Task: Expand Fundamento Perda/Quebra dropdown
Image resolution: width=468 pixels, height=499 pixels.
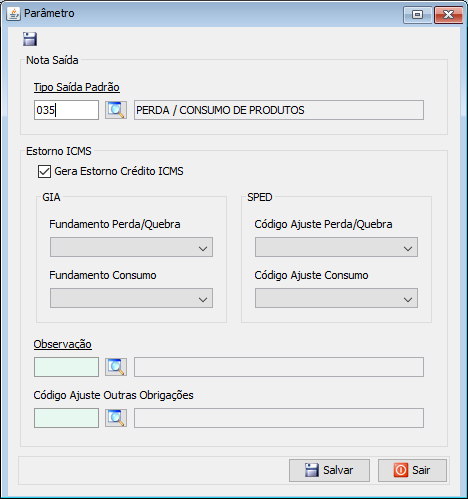Action: (x=131, y=247)
